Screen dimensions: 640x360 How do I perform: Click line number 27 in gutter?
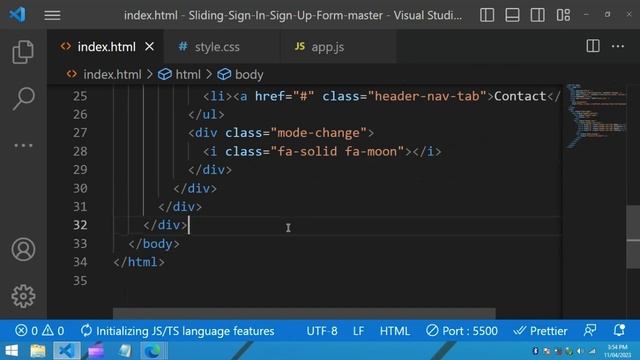click(80, 133)
